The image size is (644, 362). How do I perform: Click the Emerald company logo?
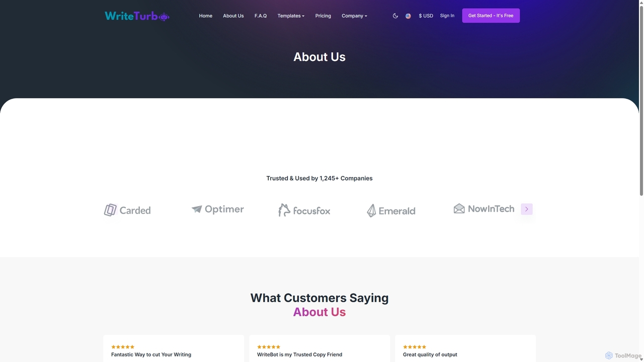tap(391, 211)
